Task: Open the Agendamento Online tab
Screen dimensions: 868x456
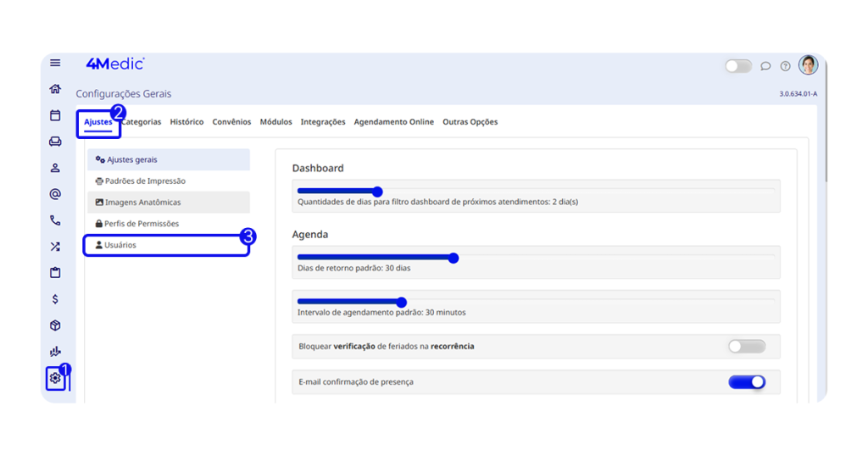Action: click(393, 122)
